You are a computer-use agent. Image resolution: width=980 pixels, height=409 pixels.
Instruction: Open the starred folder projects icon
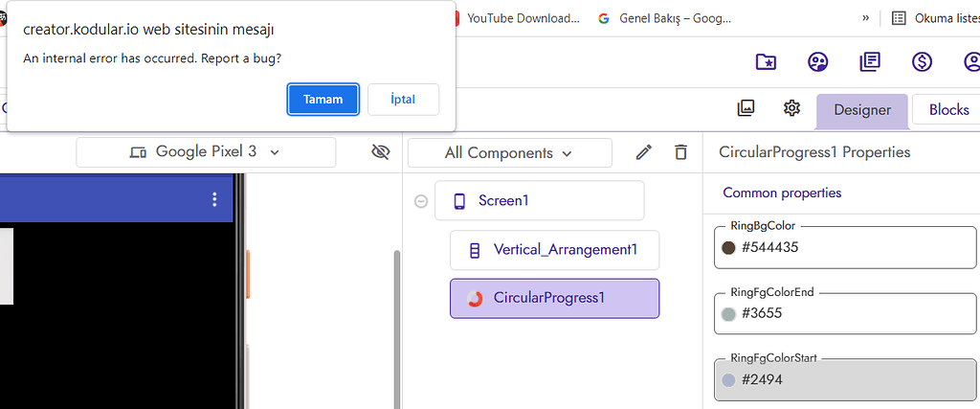(x=766, y=61)
